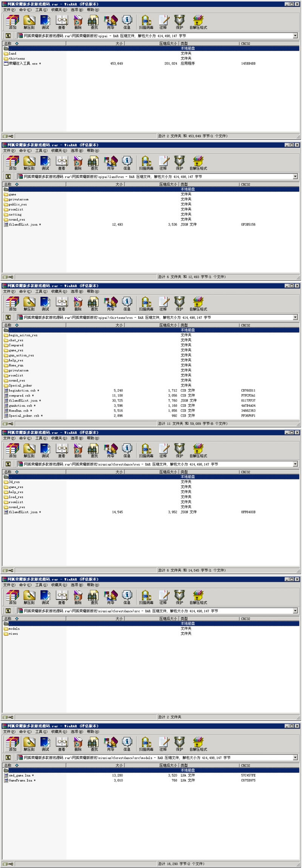Open the path dropdown in the src\models window
Image resolution: width=302 pixels, height=868 pixels.
295,758
